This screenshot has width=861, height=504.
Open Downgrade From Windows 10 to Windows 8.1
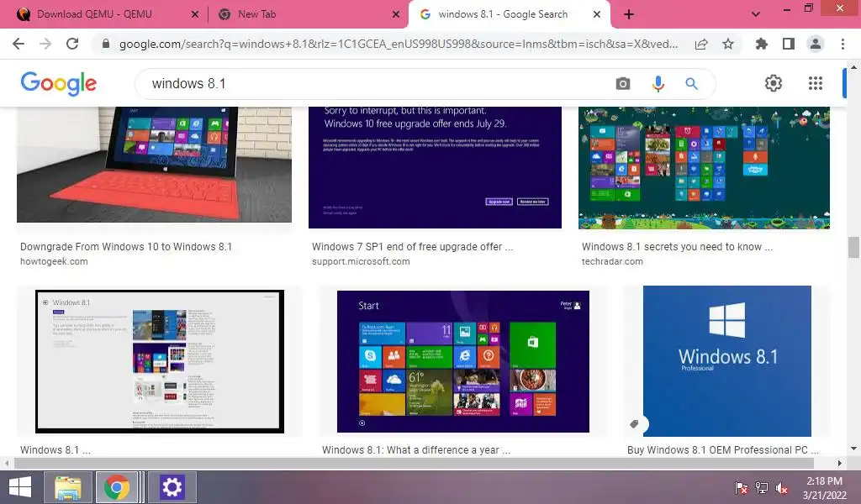126,247
